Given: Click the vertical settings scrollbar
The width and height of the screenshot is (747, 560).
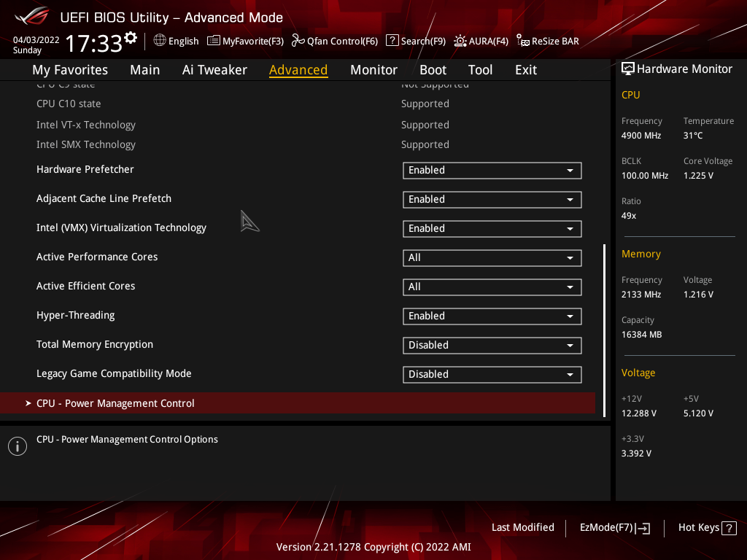Looking at the screenshot, I should (604, 330).
